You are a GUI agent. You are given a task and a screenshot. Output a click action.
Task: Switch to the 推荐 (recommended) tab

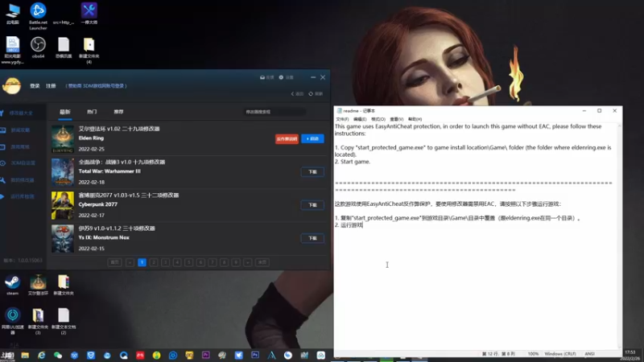tap(118, 112)
